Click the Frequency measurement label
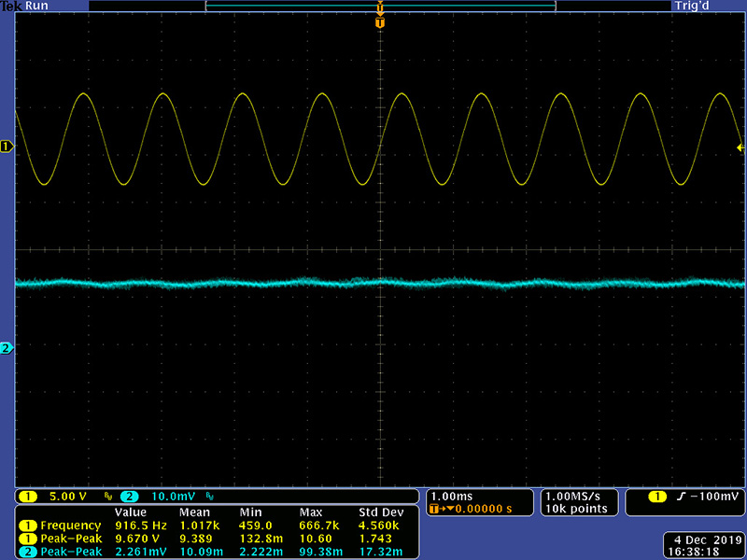This screenshot has width=747, height=560. pos(71,525)
